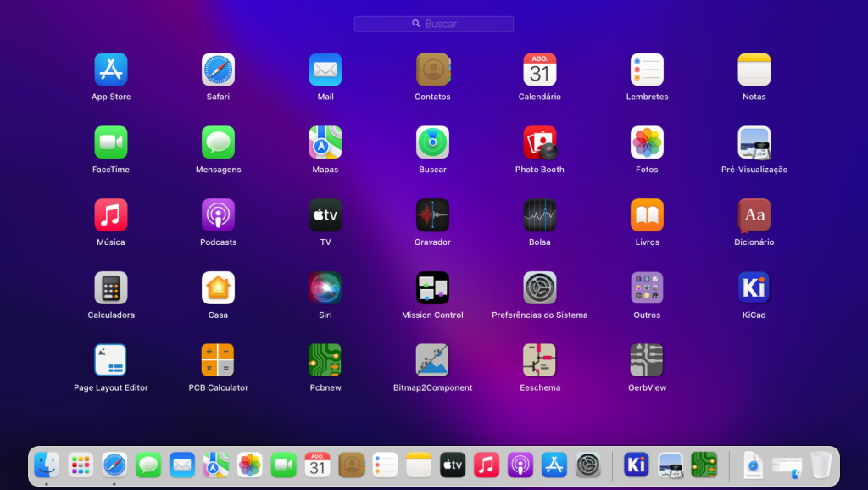Open Preview from the Dock
This screenshot has width=868, height=490.
[x=670, y=465]
